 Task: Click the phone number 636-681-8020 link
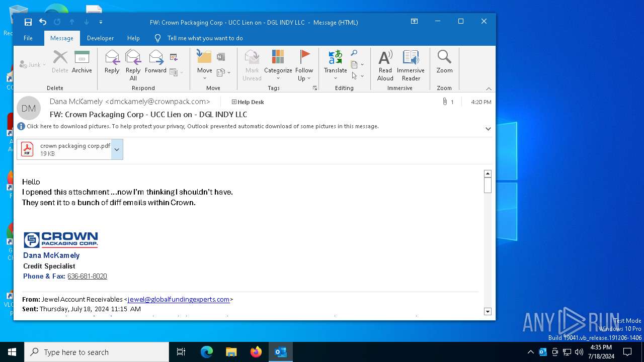click(87, 276)
